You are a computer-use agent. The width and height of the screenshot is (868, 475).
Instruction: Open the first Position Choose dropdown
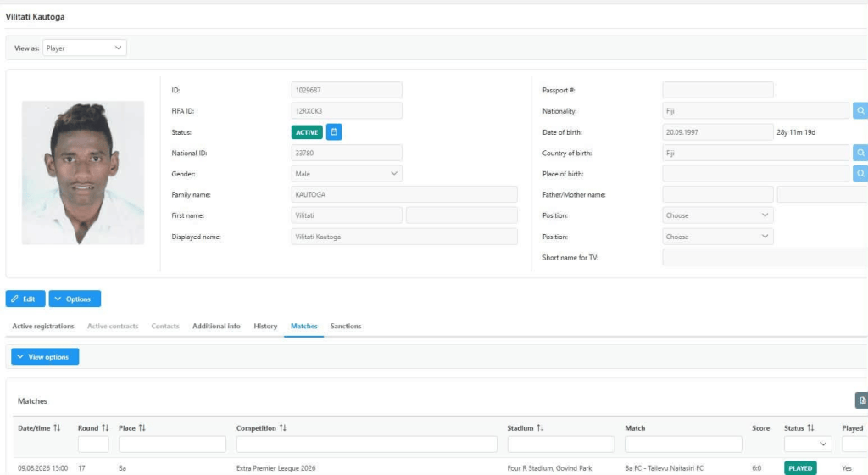(717, 215)
